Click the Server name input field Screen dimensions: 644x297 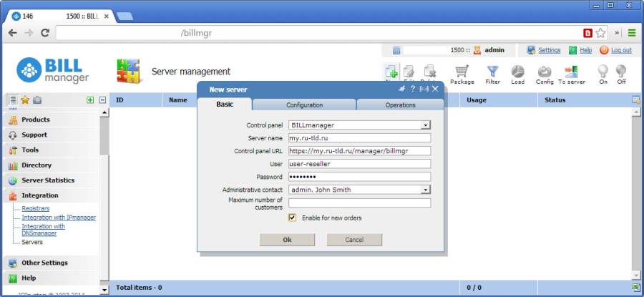(359, 138)
